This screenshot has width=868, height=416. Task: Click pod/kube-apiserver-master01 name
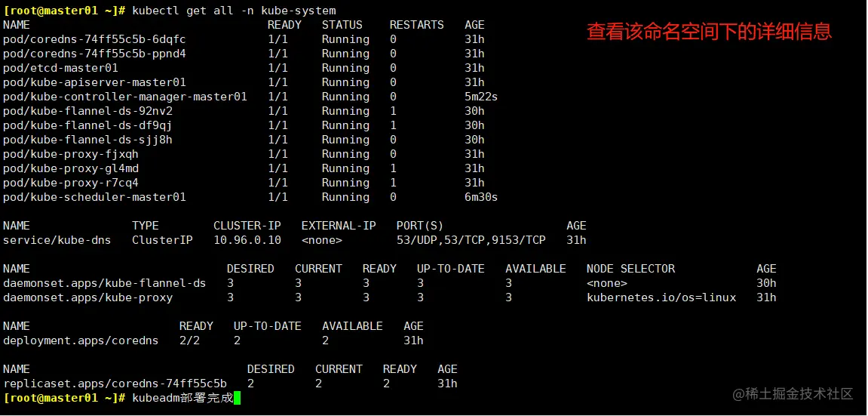pyautogui.click(x=94, y=82)
